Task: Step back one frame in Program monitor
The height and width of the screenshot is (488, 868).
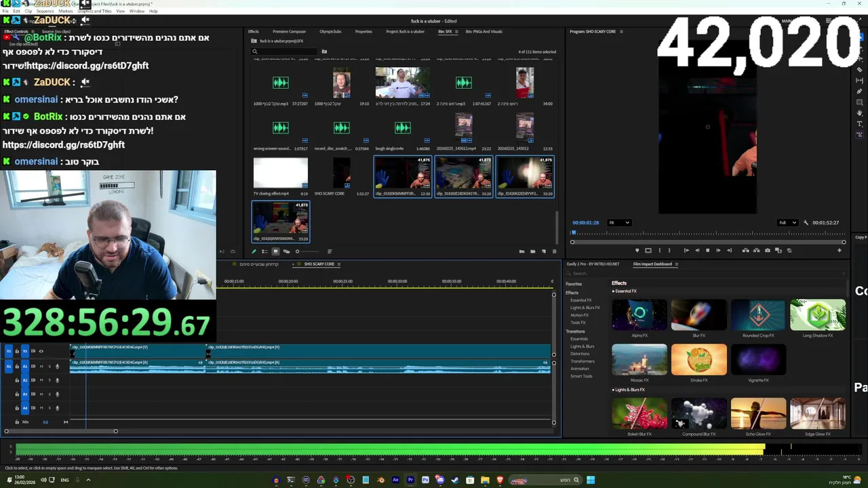Action: (697, 250)
